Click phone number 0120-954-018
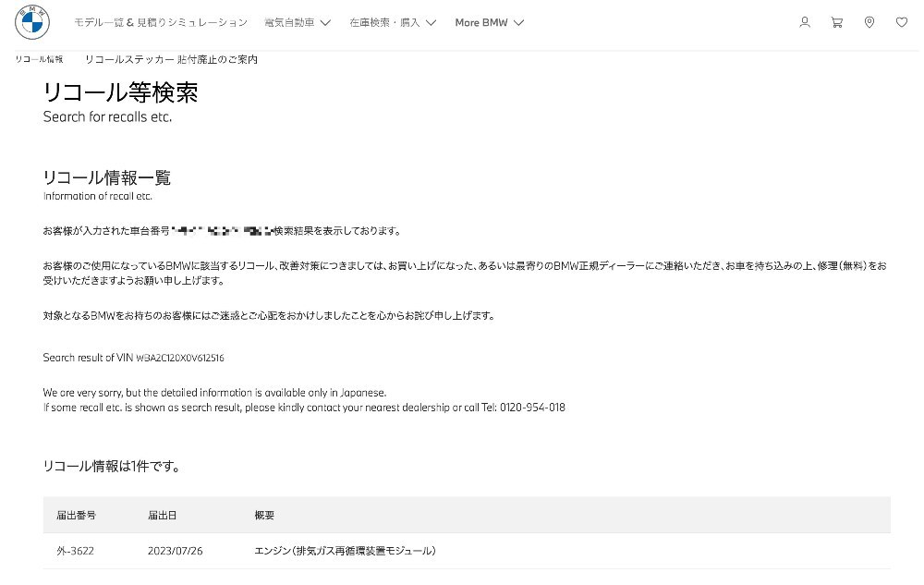The image size is (924, 585). pyautogui.click(x=533, y=407)
